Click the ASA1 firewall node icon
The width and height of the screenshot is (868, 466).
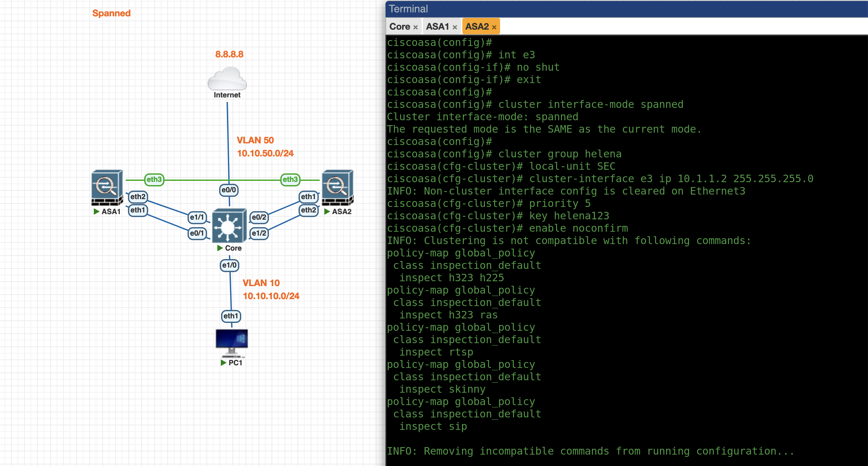click(x=107, y=187)
